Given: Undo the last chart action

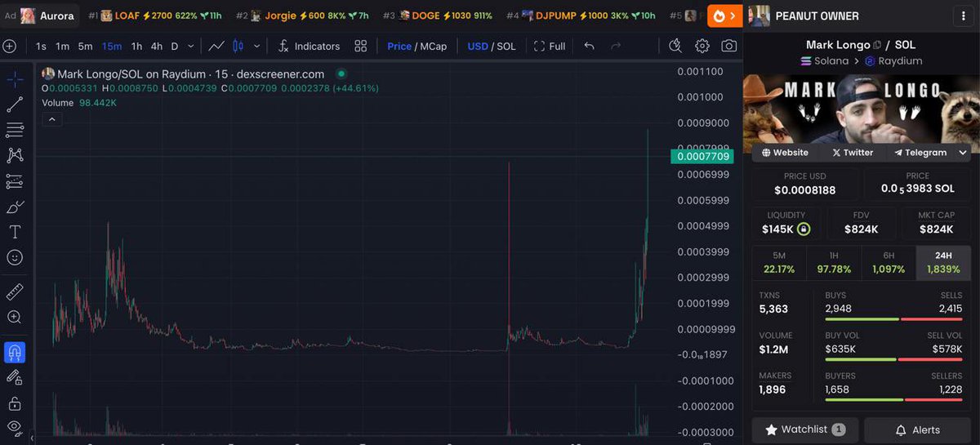Looking at the screenshot, I should 590,47.
